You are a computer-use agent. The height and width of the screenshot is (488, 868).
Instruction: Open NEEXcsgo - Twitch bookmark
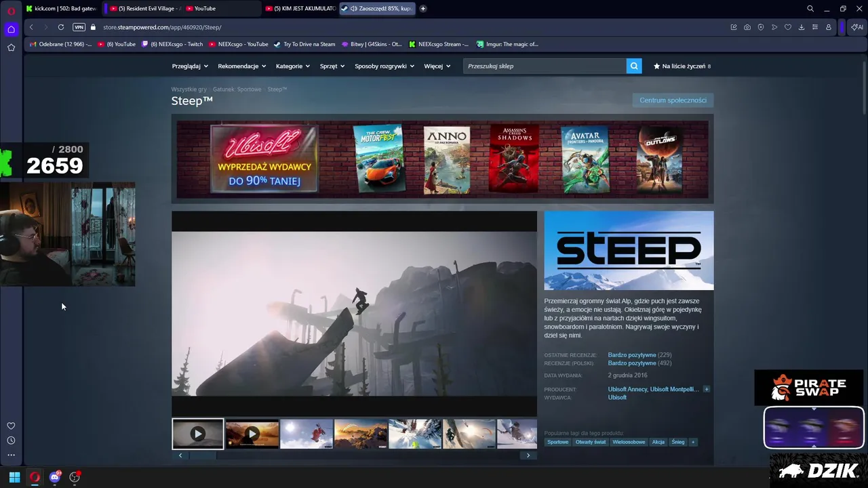point(172,44)
